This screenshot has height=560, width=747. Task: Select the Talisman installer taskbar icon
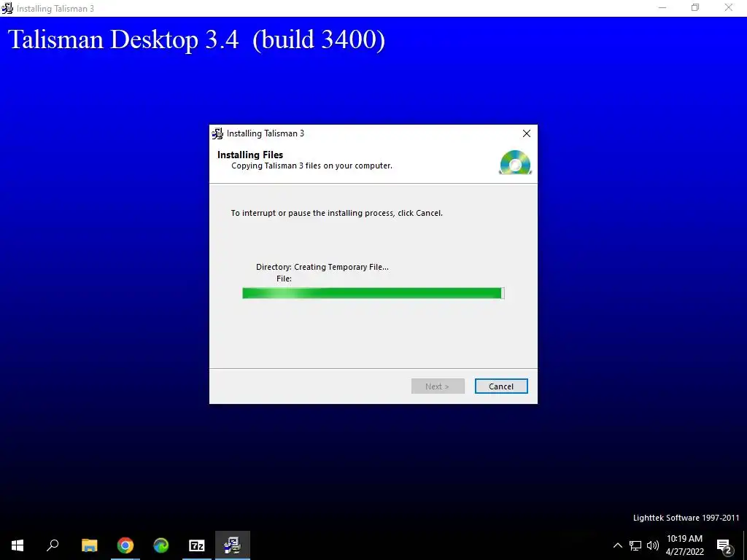[233, 545]
